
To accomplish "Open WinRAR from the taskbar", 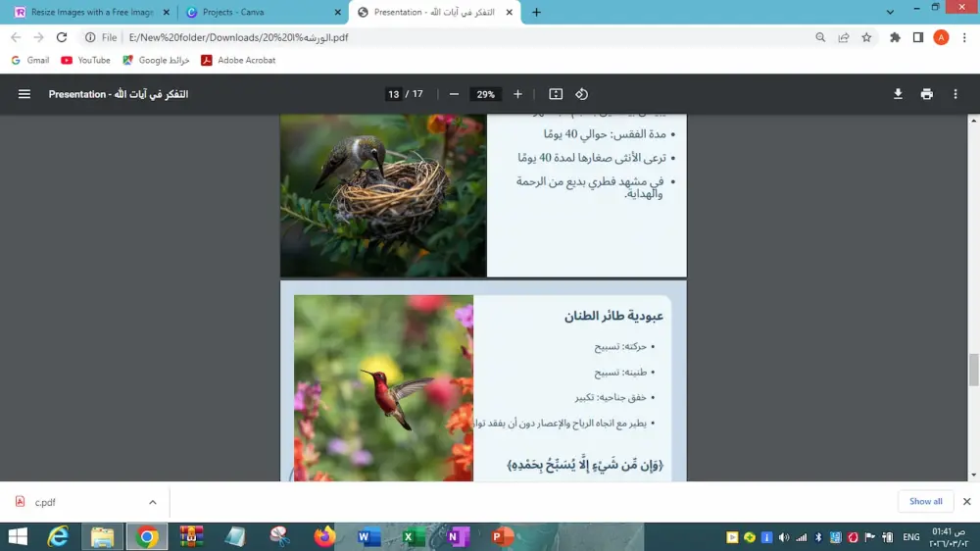I will (x=191, y=536).
